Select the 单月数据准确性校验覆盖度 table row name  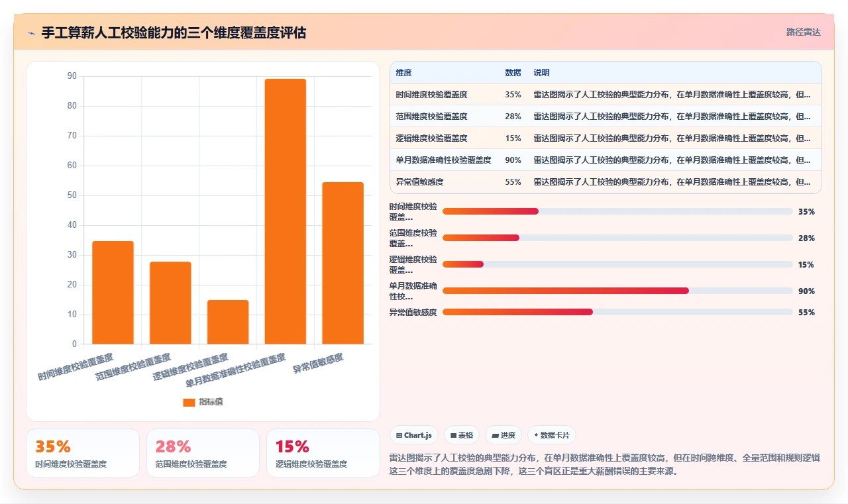(443, 160)
